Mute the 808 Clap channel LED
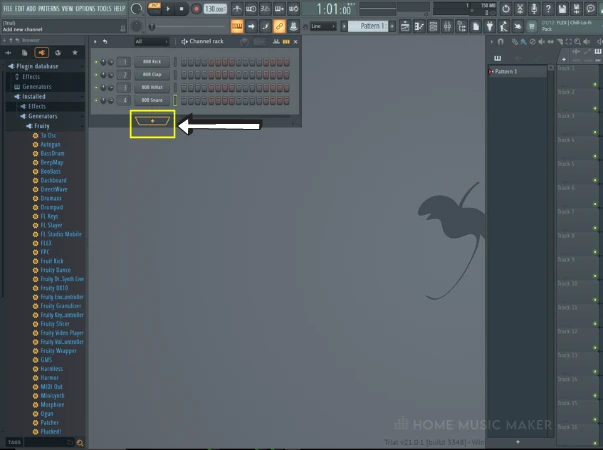Screen dimensions: 603x450 coord(96,75)
